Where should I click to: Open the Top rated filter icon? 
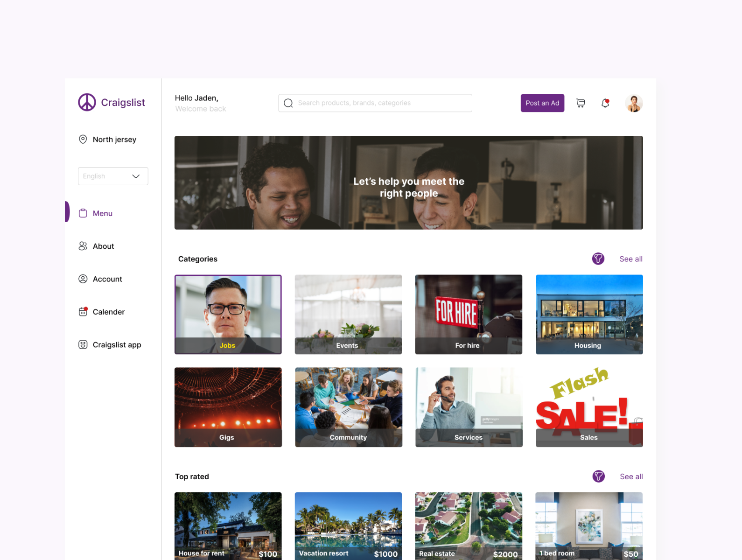tap(599, 476)
